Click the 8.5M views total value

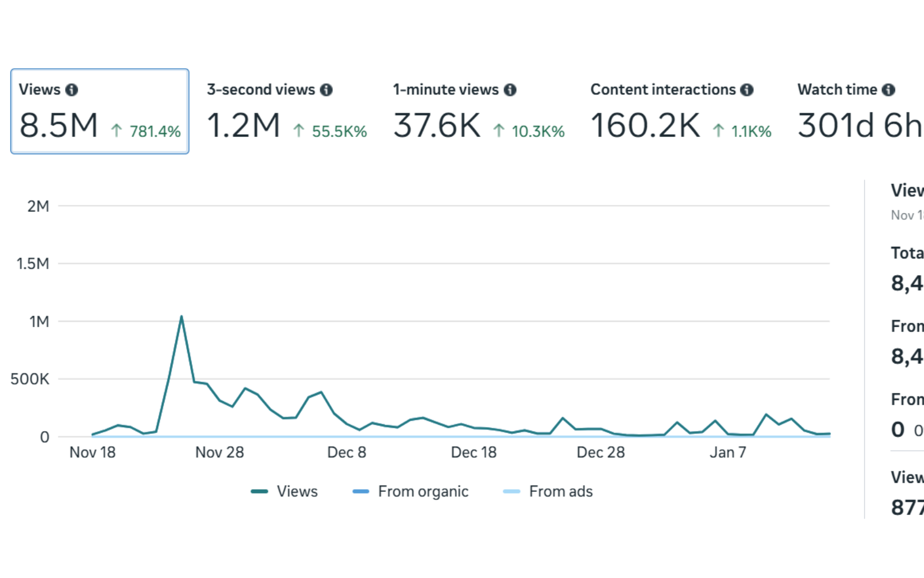coord(58,125)
